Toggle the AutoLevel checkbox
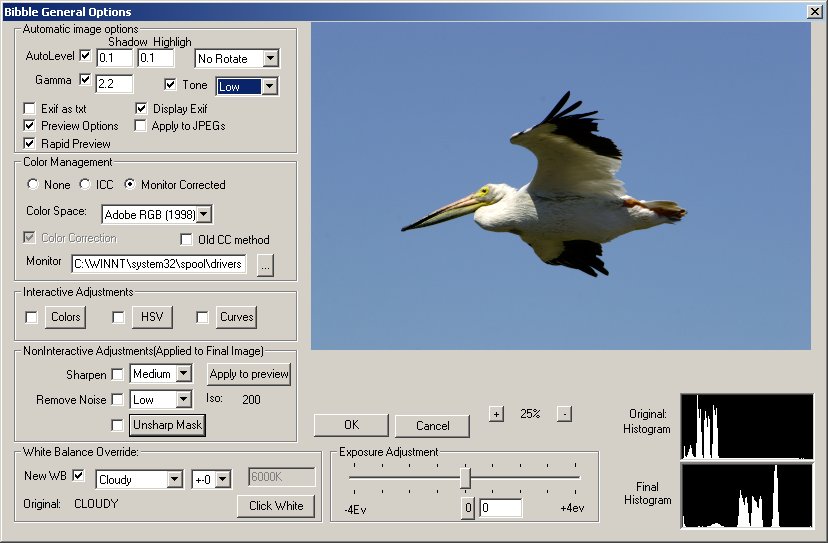The height and width of the screenshot is (543, 828). [85, 55]
